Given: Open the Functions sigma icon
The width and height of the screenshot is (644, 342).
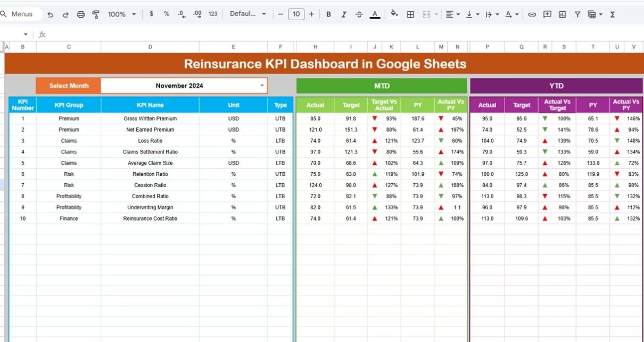Looking at the screenshot, I should pos(613,14).
